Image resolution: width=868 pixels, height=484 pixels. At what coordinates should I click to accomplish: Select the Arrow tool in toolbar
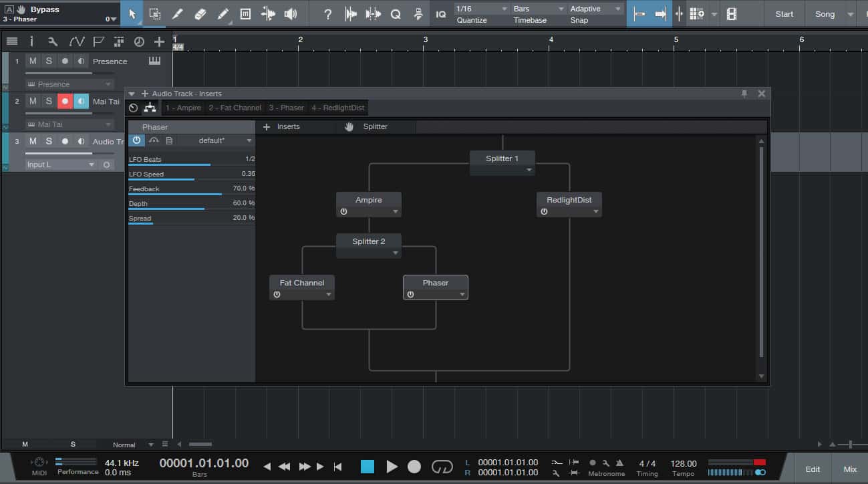(x=132, y=13)
